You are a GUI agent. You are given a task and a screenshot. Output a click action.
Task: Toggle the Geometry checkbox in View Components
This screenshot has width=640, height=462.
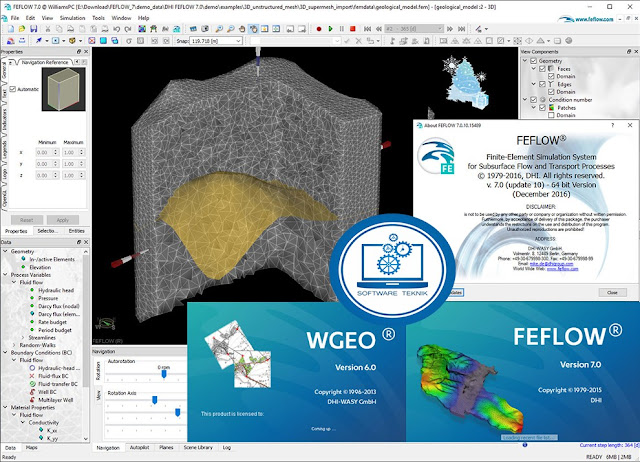(x=533, y=61)
